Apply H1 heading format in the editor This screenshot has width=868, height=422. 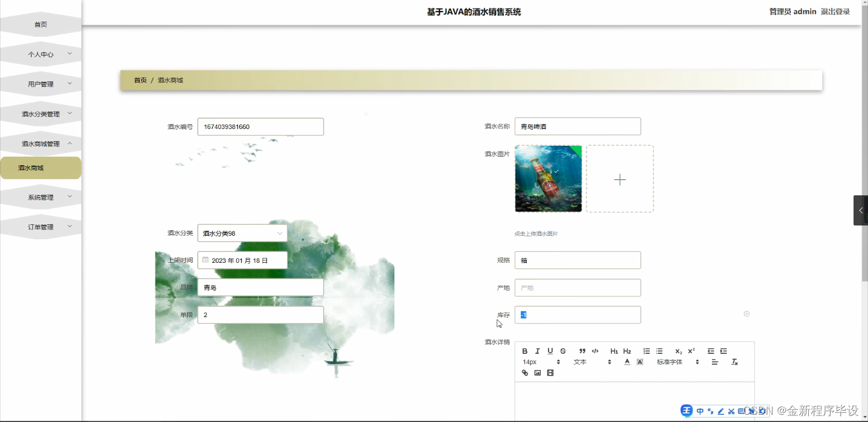[614, 351]
